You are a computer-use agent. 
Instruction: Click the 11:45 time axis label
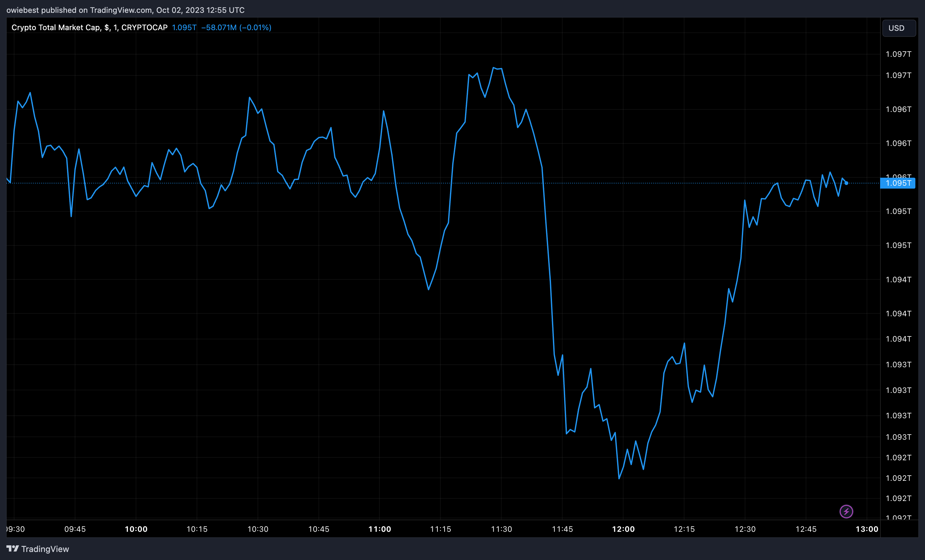click(562, 529)
